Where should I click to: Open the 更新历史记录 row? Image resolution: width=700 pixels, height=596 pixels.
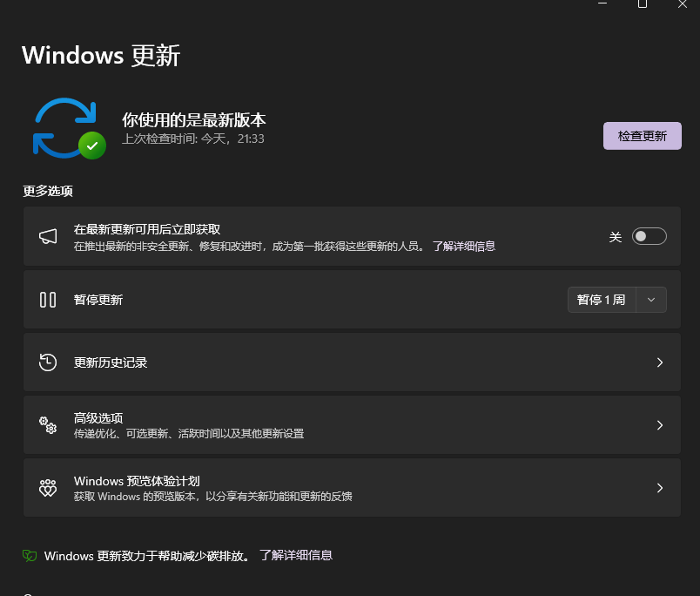point(352,362)
